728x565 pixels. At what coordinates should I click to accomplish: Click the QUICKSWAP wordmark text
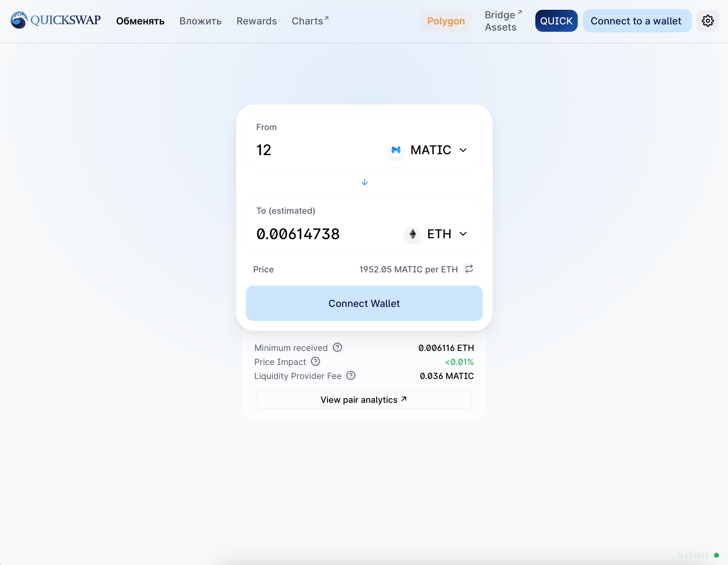65,20
